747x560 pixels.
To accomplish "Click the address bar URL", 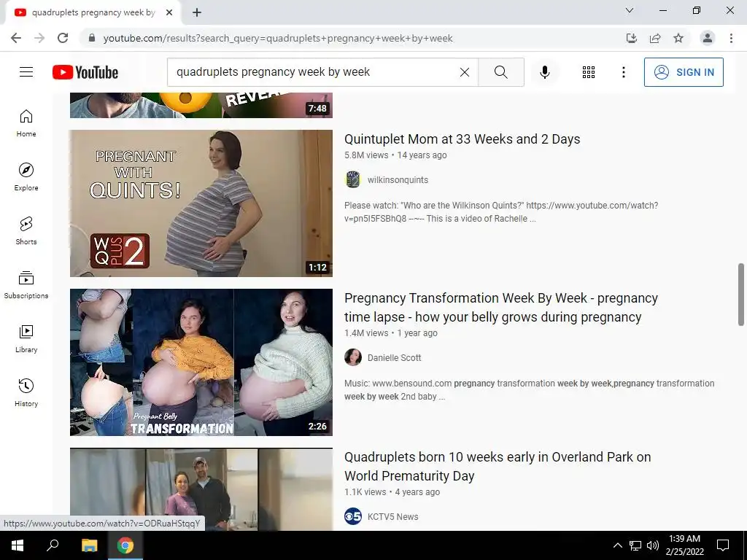I will [x=278, y=38].
